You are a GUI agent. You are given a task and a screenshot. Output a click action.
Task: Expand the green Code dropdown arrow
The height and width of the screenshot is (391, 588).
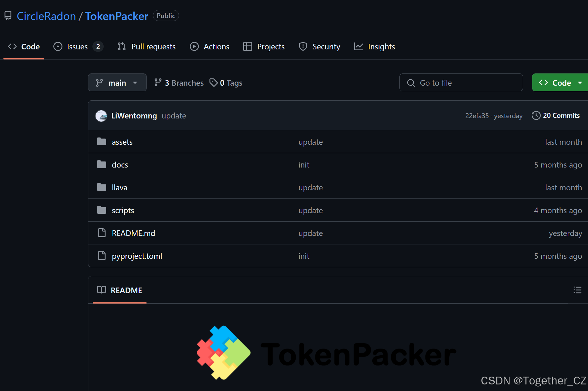tap(581, 83)
